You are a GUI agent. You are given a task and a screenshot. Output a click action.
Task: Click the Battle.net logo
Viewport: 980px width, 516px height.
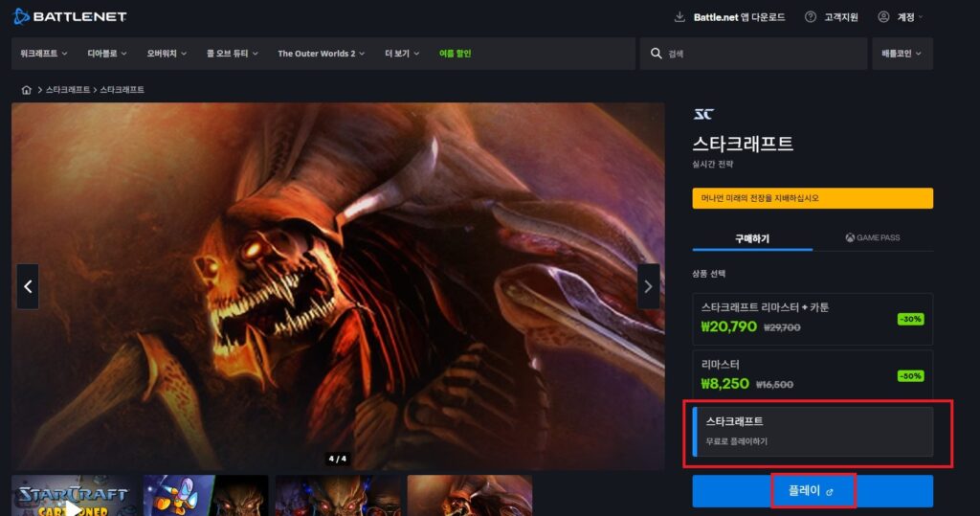click(x=69, y=17)
